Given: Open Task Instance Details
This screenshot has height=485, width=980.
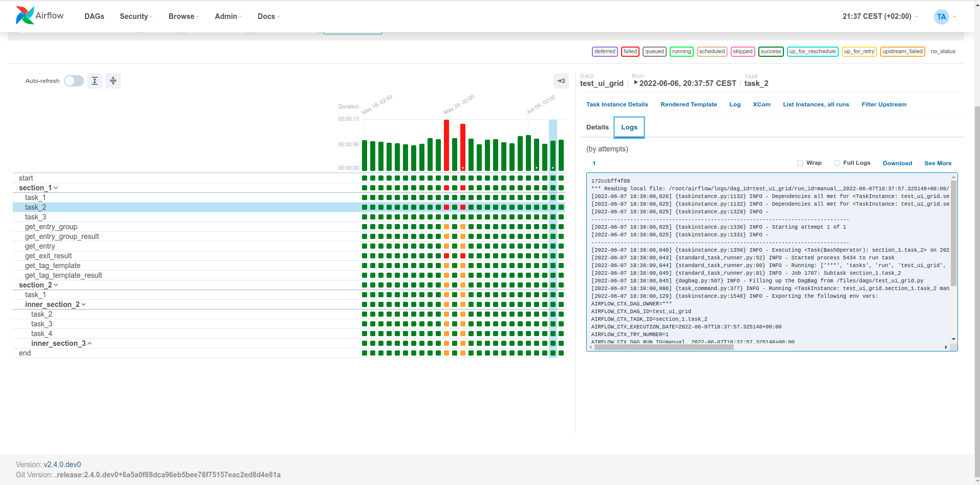Looking at the screenshot, I should click(x=617, y=104).
